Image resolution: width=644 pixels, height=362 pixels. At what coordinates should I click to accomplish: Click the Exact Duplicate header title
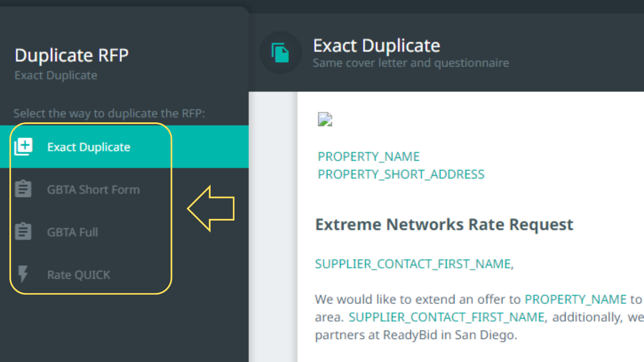(x=376, y=46)
